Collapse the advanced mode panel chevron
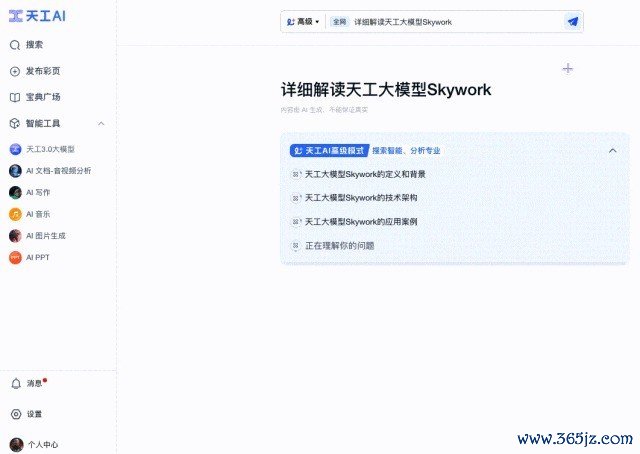The image size is (640, 454). coord(613,151)
